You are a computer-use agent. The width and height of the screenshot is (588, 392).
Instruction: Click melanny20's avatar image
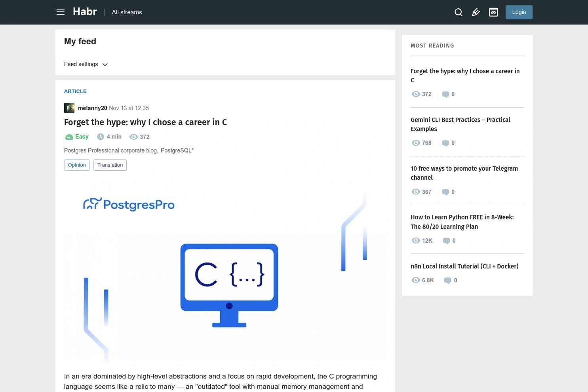click(x=69, y=108)
